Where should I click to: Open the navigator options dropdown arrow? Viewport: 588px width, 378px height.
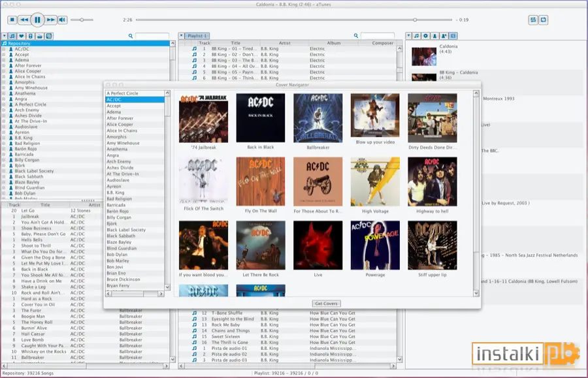tap(4, 36)
